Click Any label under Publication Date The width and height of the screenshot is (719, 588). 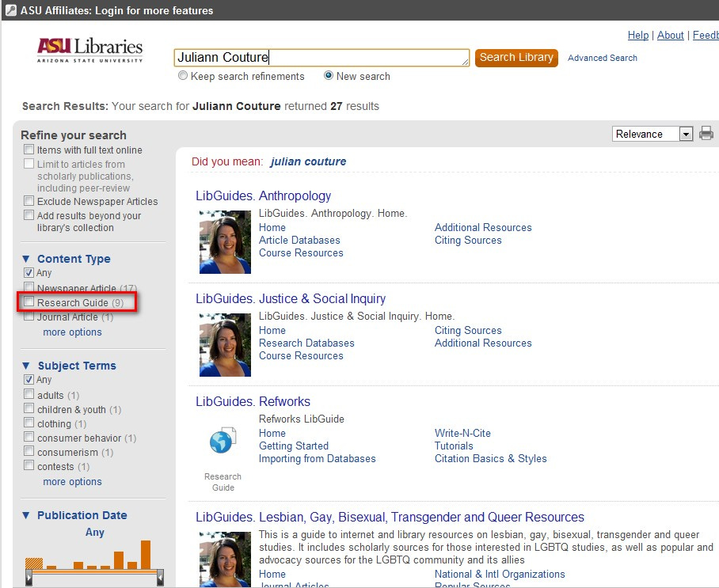[94, 532]
